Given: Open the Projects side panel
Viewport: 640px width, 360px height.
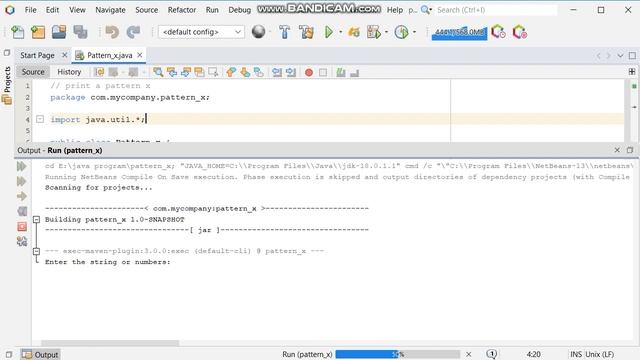Looking at the screenshot, I should click(x=7, y=86).
